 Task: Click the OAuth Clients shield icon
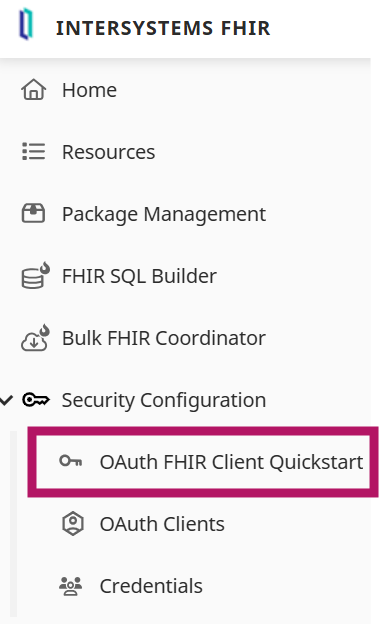coord(73,524)
